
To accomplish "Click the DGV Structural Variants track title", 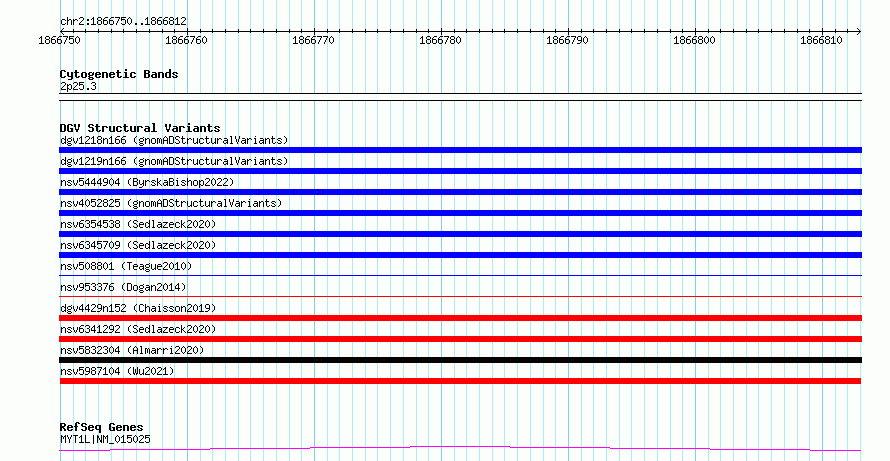I will tap(140, 128).
